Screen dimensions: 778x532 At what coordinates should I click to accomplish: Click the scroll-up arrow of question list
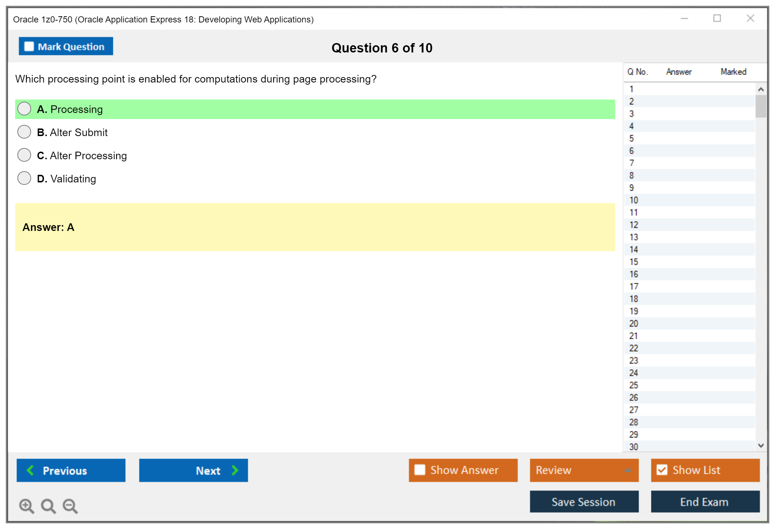(761, 89)
